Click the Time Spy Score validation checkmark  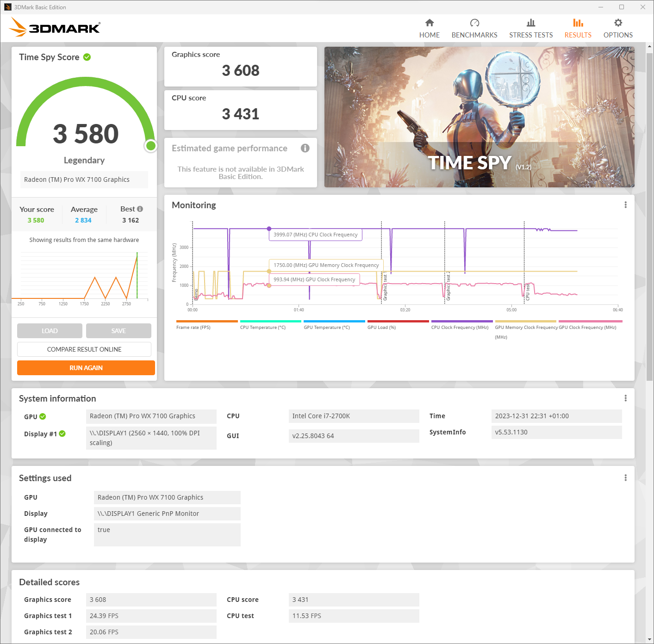pos(87,57)
